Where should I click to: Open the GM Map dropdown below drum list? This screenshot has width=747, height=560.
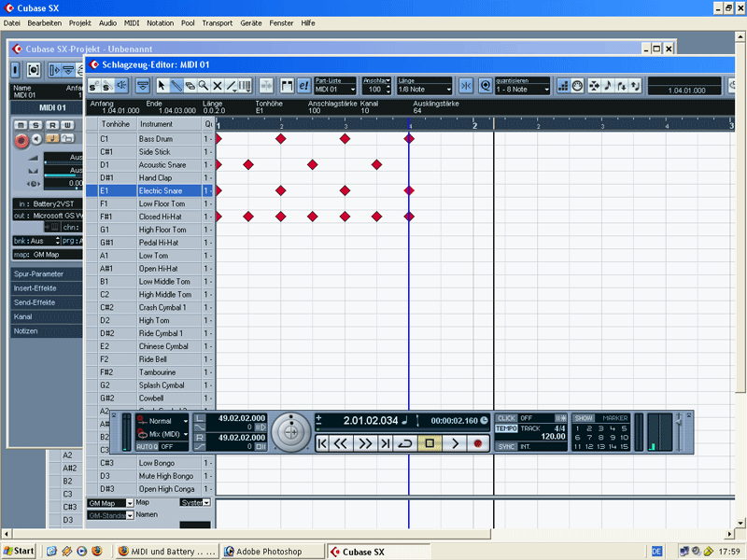[110, 503]
